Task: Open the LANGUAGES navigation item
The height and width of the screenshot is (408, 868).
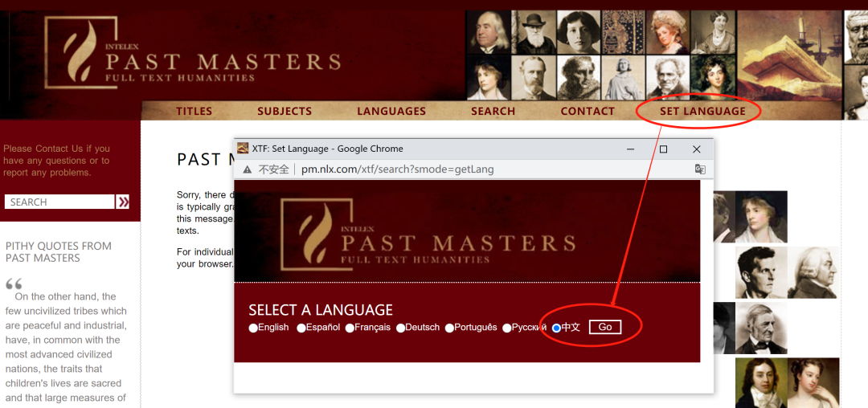Action: point(391,111)
